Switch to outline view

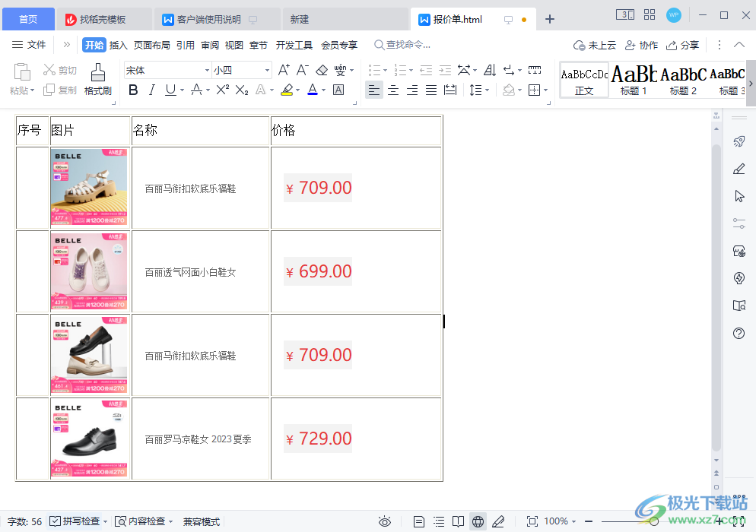pyautogui.click(x=439, y=521)
